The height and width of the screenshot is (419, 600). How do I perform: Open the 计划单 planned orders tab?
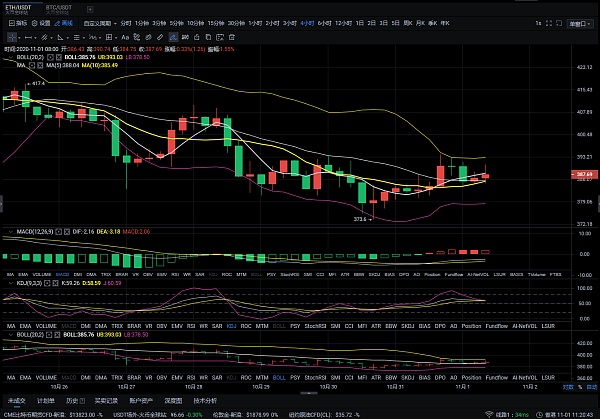click(x=46, y=401)
